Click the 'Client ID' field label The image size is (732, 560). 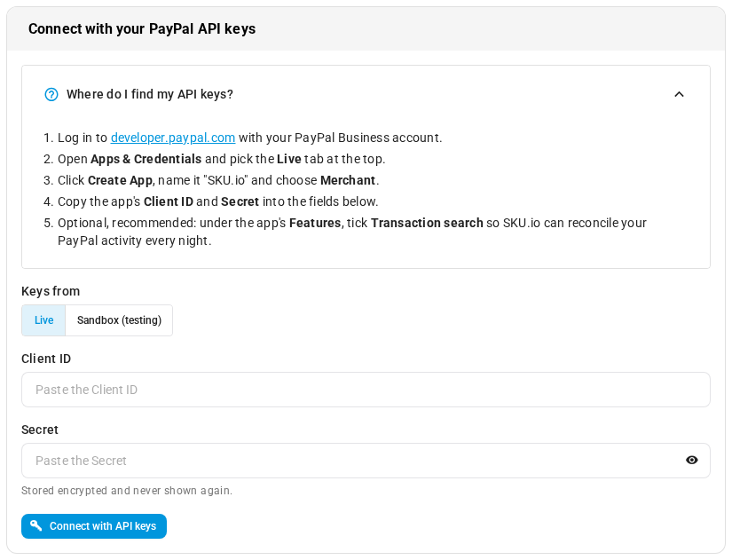click(46, 359)
